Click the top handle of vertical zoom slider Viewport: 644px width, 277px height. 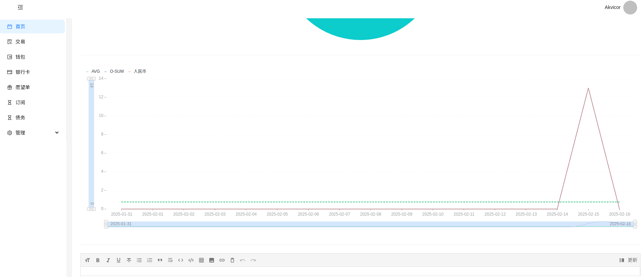tap(91, 79)
